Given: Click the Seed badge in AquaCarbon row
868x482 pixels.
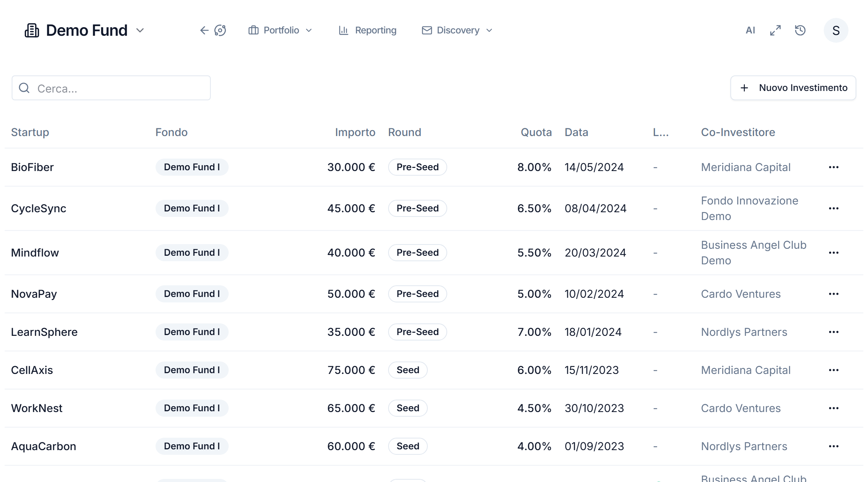Looking at the screenshot, I should click(x=408, y=446).
